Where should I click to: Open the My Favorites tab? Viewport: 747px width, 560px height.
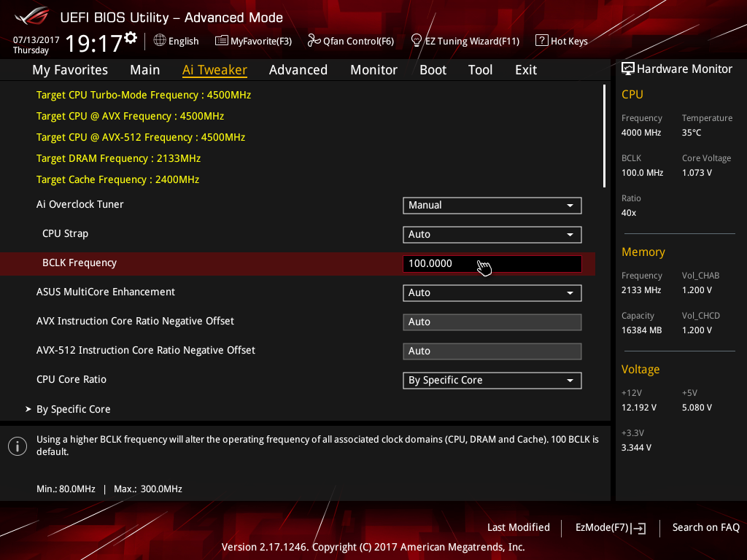(70, 70)
